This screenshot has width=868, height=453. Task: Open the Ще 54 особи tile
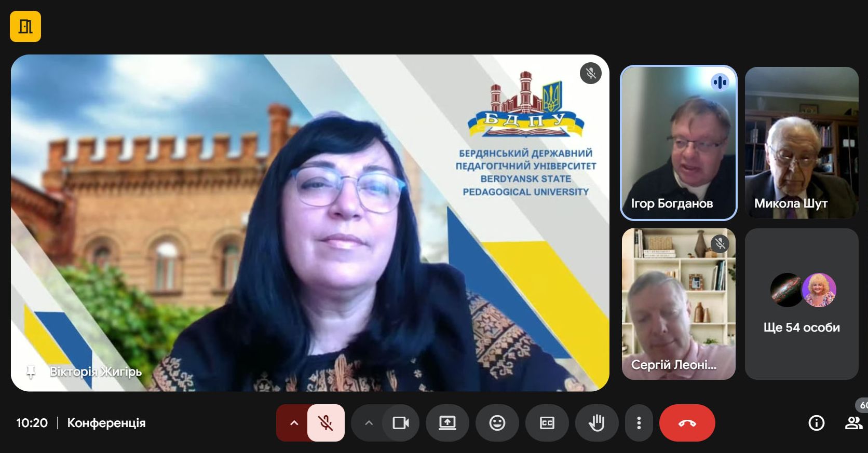[x=801, y=304]
